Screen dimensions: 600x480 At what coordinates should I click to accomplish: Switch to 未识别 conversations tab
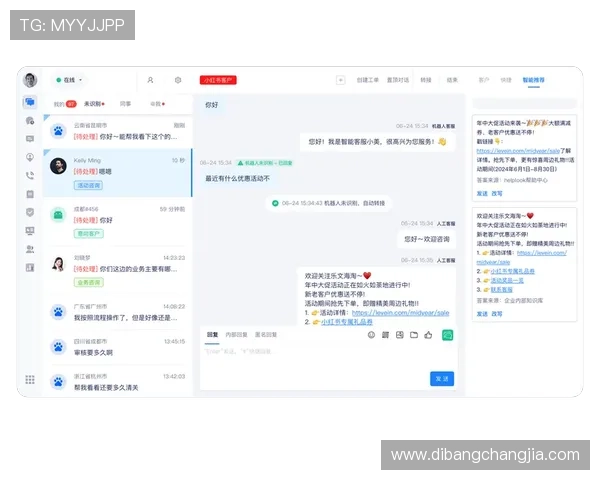point(94,104)
